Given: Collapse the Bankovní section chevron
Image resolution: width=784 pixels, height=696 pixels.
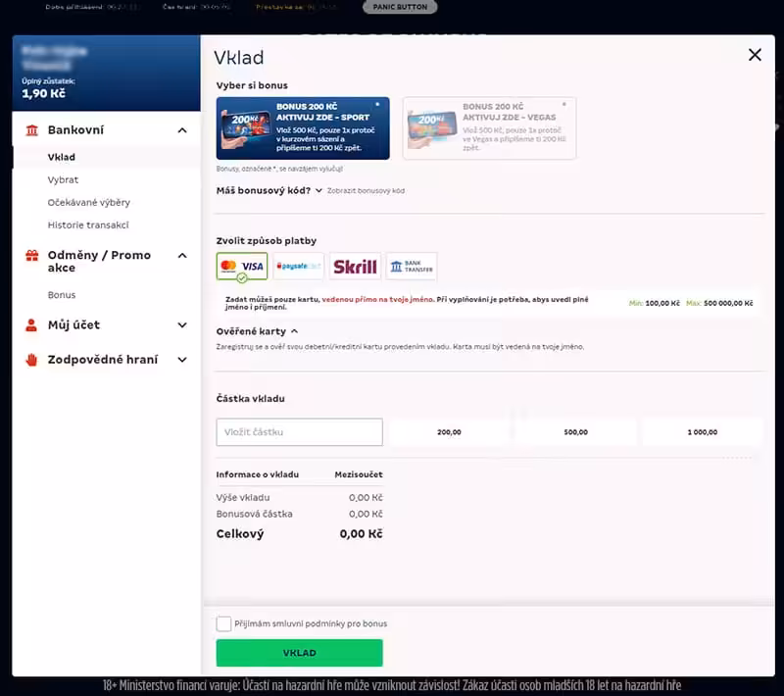Looking at the screenshot, I should pos(182,130).
